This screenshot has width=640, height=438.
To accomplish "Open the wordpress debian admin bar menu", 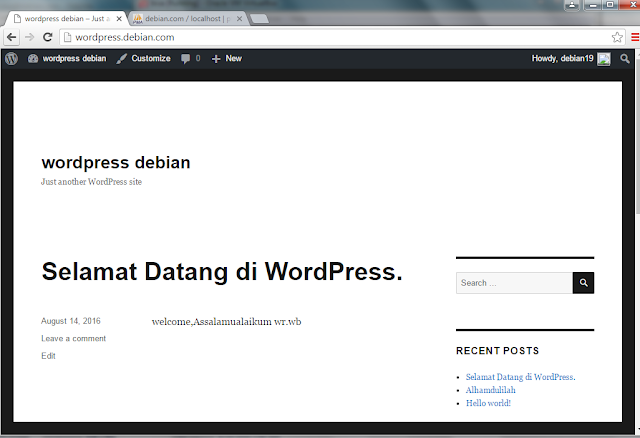I will click(67, 59).
